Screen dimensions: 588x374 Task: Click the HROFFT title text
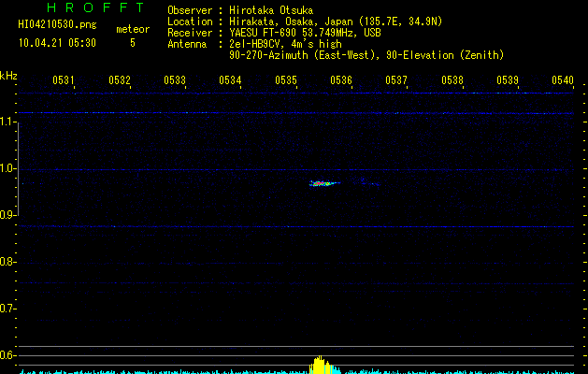[x=95, y=7]
